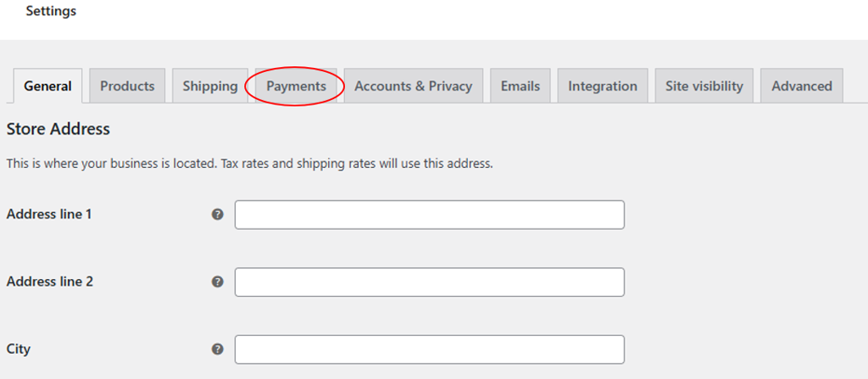Click the "Address line 2" field label
The image size is (868, 379).
[49, 281]
